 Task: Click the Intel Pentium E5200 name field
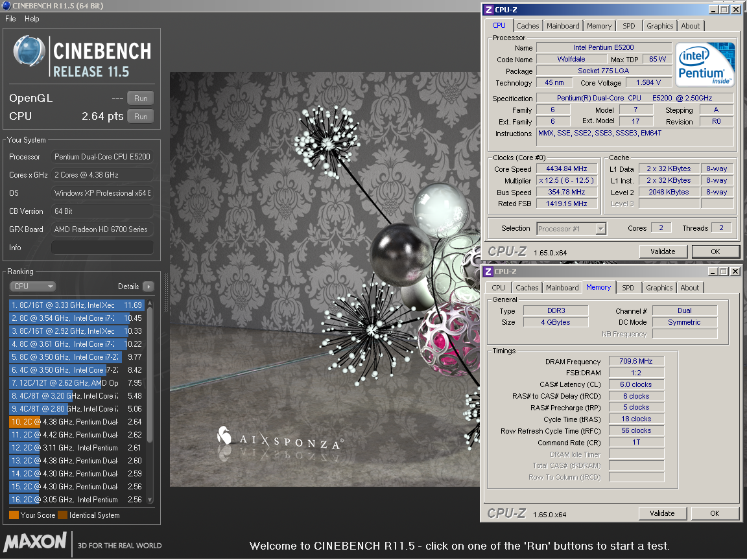pos(604,47)
